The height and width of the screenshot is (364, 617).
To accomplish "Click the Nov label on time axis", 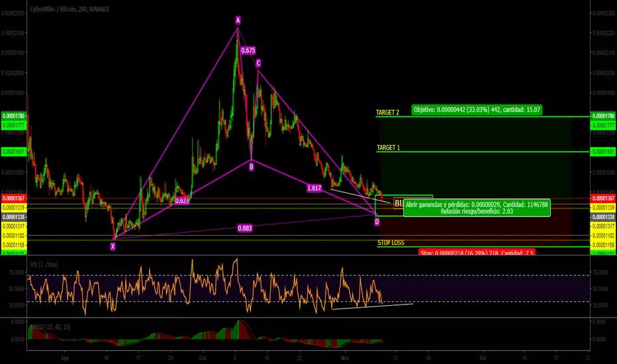I will (345, 358).
